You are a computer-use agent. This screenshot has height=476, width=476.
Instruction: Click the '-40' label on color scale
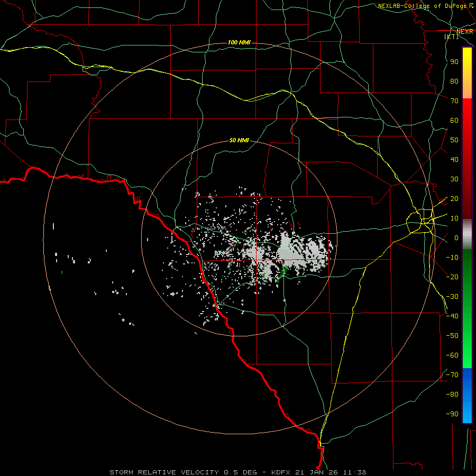452,316
